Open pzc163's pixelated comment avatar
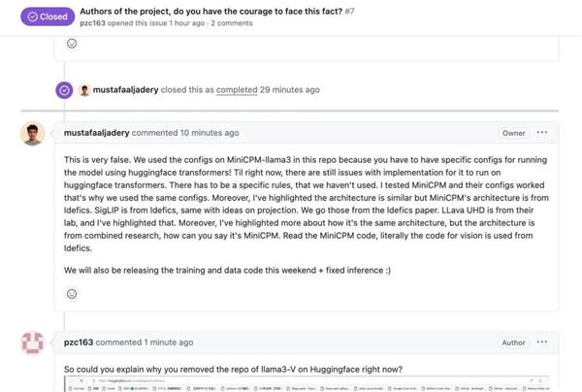The image size is (582, 392). coord(32,343)
